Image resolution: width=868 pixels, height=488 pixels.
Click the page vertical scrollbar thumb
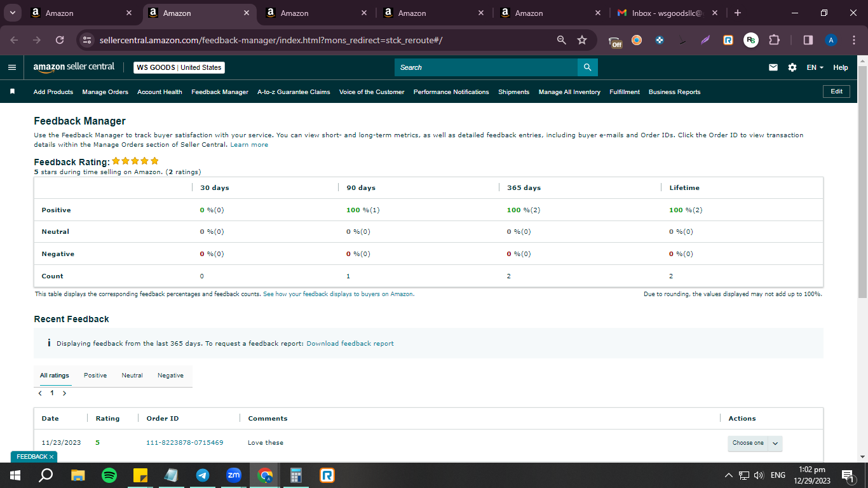click(x=862, y=182)
